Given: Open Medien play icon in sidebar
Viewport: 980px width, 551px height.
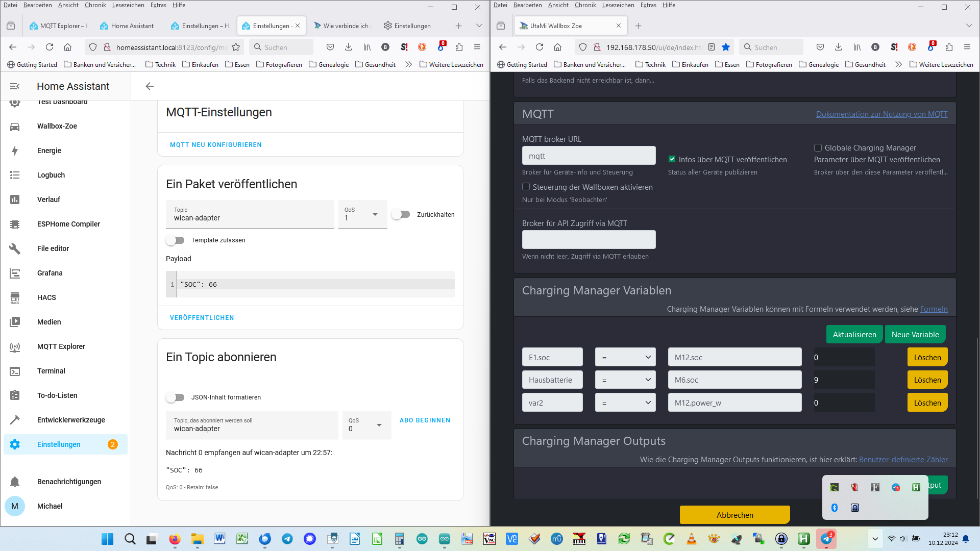Looking at the screenshot, I should [15, 322].
